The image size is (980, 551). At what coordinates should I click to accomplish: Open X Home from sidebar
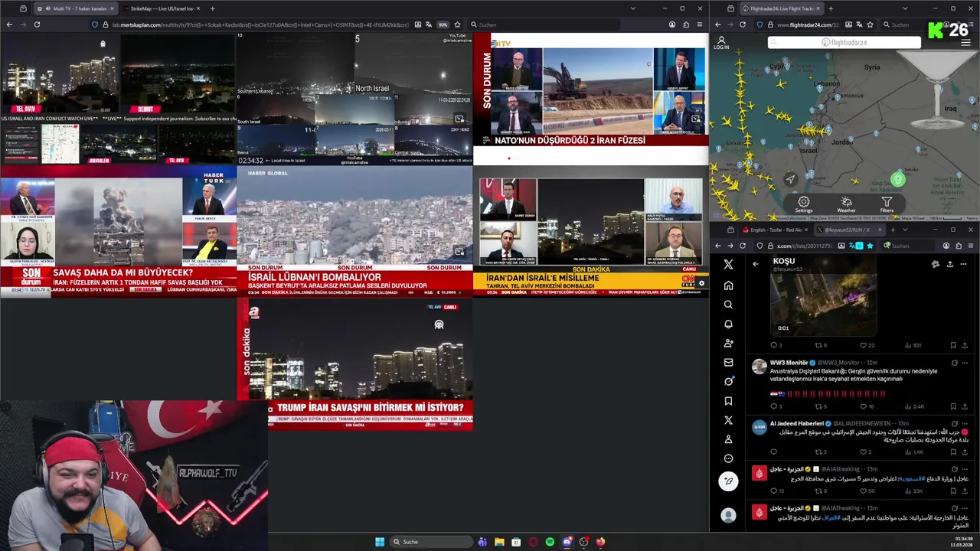point(728,285)
